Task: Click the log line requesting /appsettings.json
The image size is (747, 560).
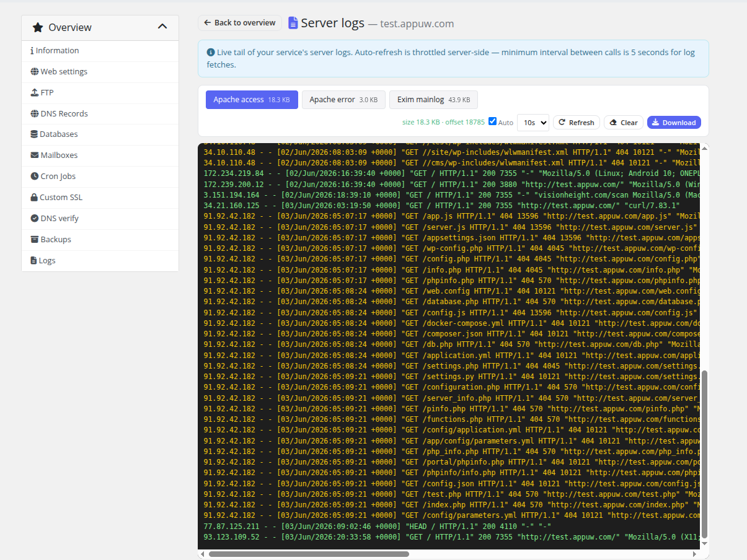Action: 451,238
